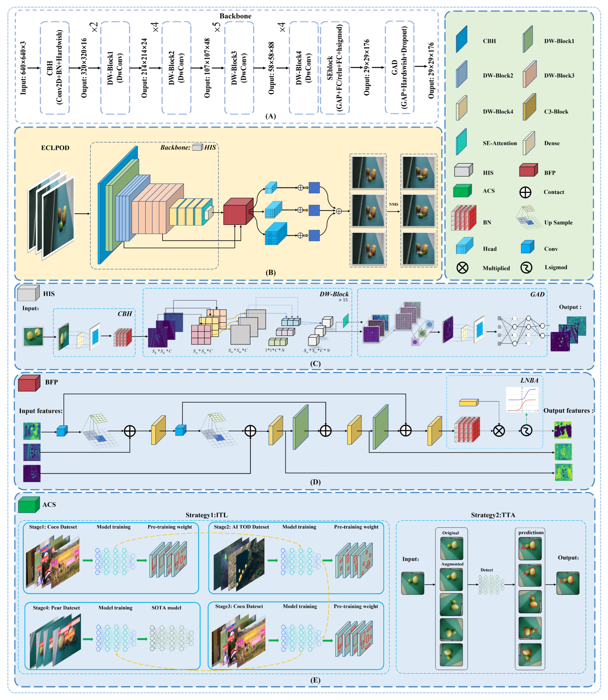Click the teal SE-Attention legend icon
Viewport: 608px width, 700px height.
[x=461, y=142]
